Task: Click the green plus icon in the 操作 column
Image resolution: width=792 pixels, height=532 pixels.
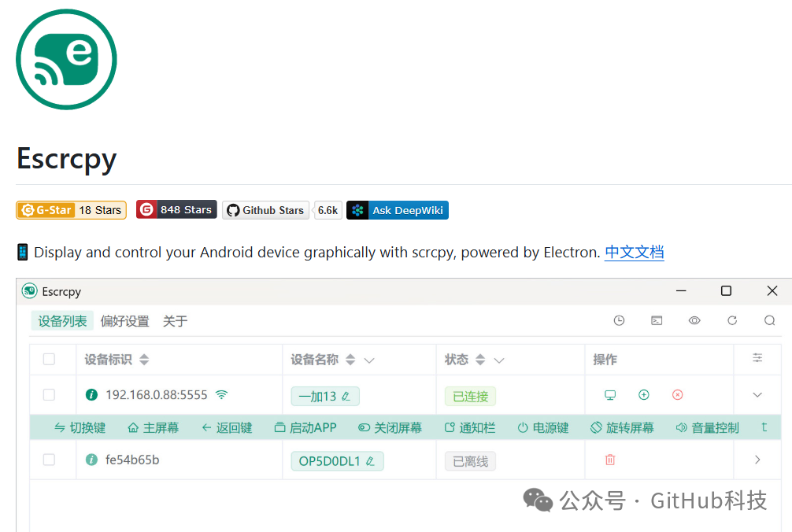Action: pos(644,396)
